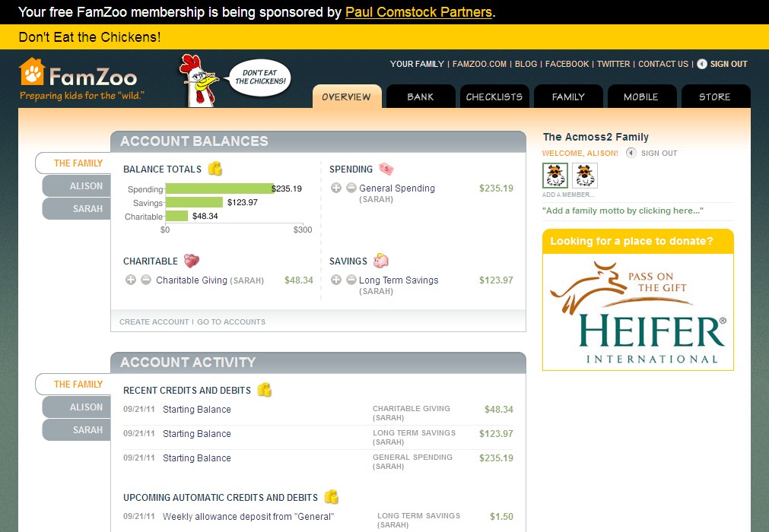The height and width of the screenshot is (532, 769).
Task: Click The Acmoss2 Family heading
Action: (596, 137)
